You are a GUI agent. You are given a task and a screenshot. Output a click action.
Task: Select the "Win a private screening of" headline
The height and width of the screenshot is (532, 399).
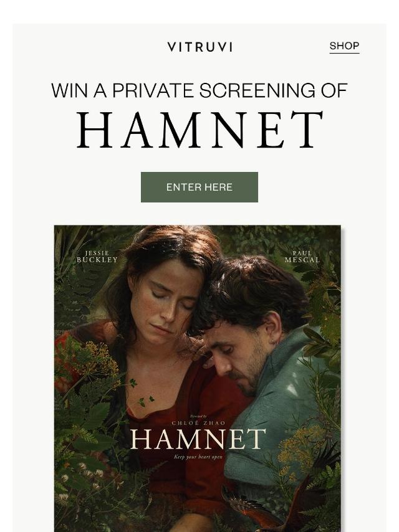tap(199, 90)
